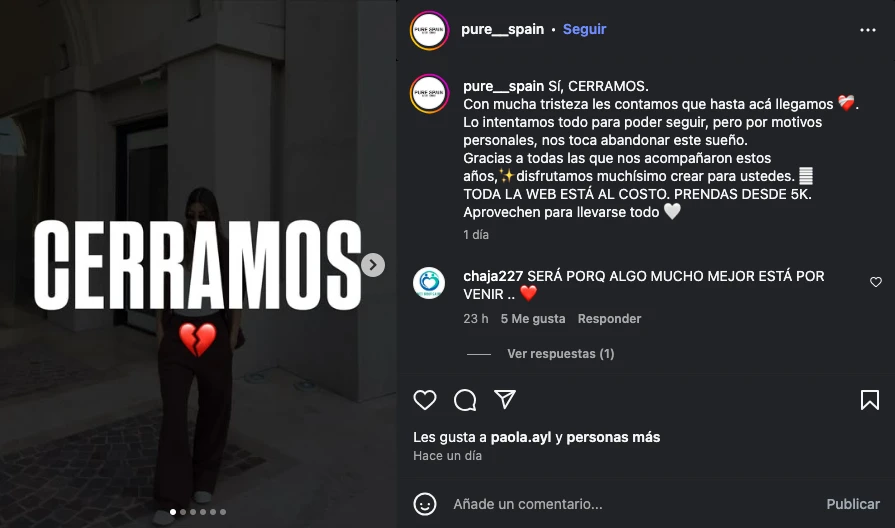Viewport: 895px width, 528px height.
Task: Open chaja227's avatar profile
Action: [429, 283]
